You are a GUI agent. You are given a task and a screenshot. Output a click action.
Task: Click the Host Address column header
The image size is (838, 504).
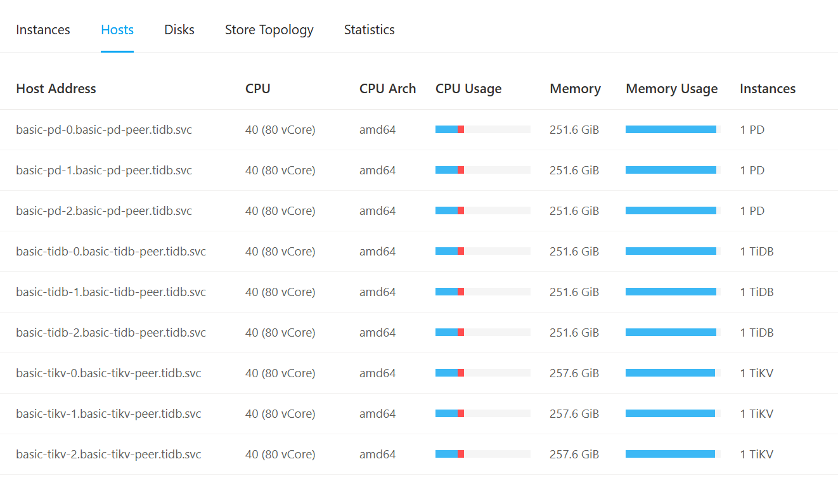pyautogui.click(x=56, y=89)
